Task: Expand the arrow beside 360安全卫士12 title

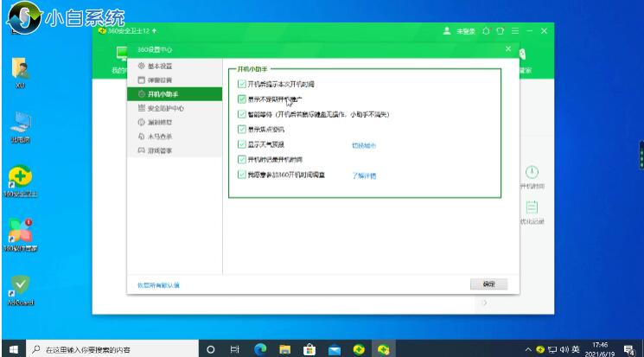Action: [154, 31]
